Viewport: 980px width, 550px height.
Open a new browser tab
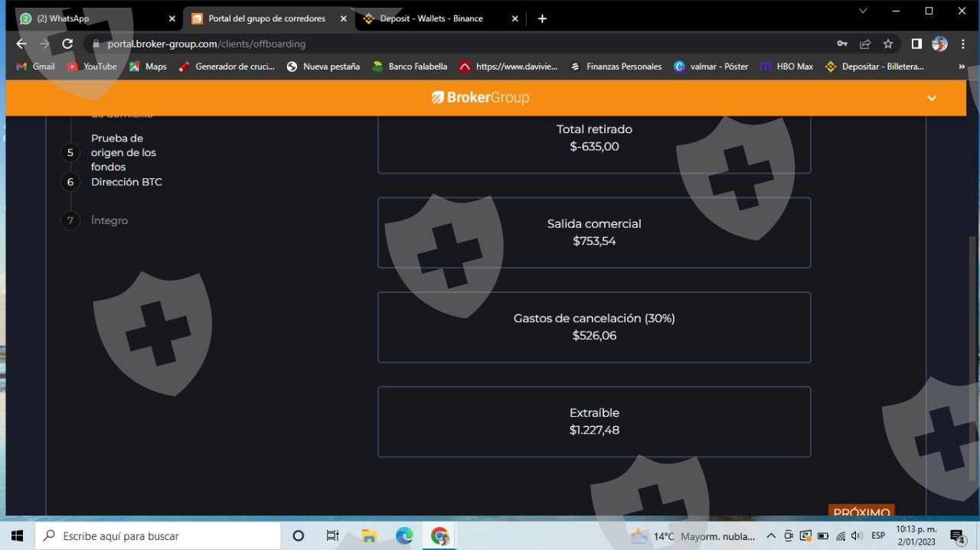pyautogui.click(x=542, y=18)
